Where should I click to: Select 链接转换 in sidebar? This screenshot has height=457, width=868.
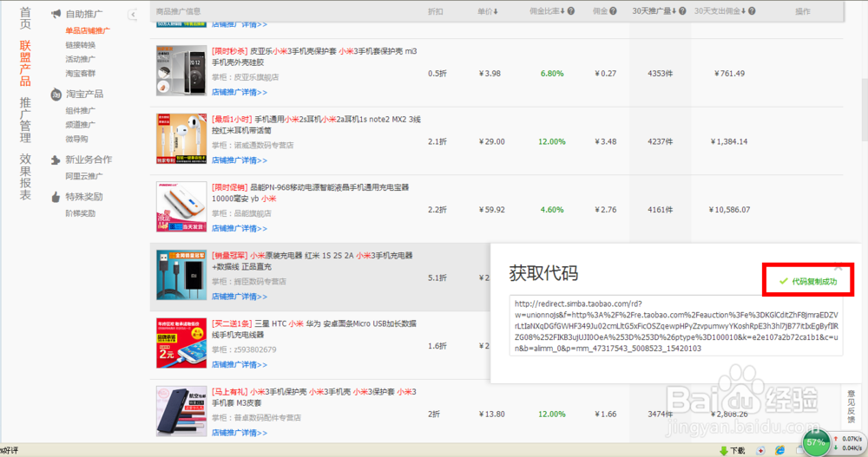click(80, 45)
